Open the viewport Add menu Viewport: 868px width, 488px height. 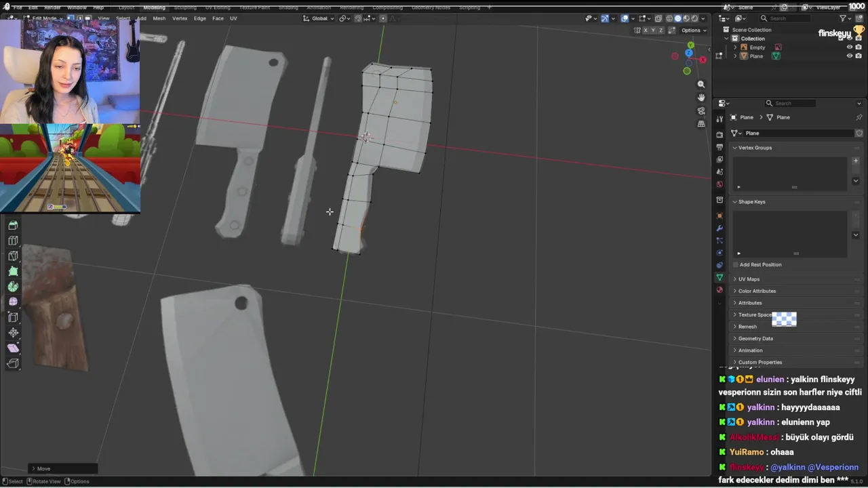point(141,18)
